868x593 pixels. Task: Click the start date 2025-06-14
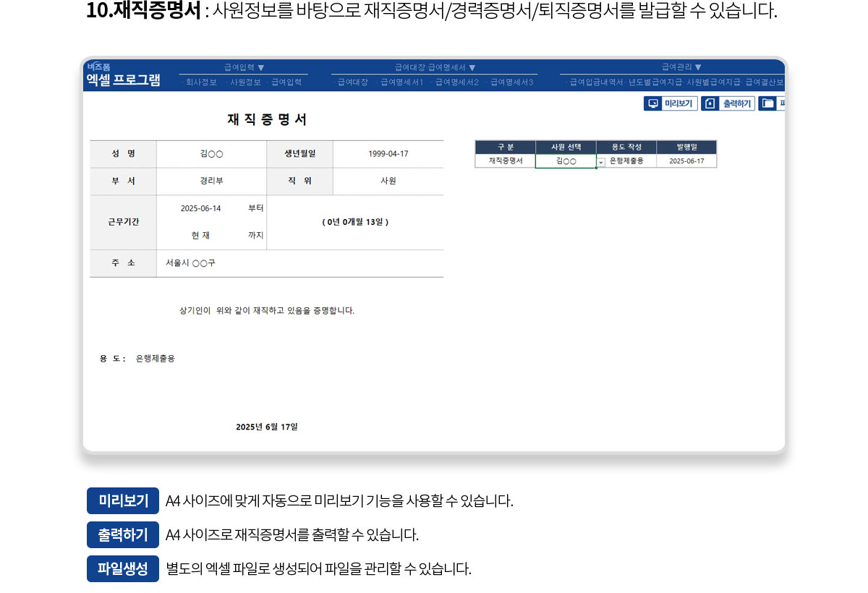point(200,208)
